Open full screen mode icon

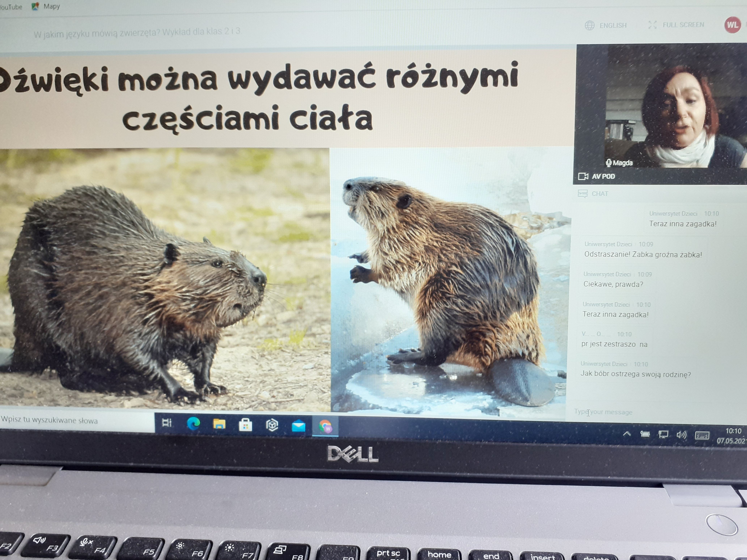tap(652, 25)
